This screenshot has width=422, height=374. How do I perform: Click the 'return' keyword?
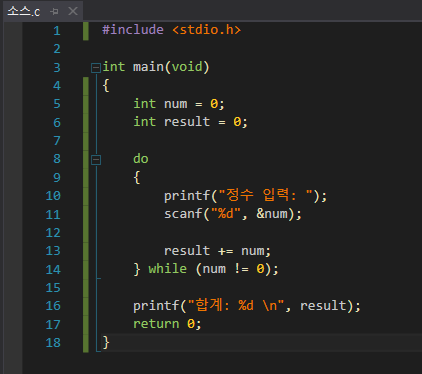coord(156,324)
